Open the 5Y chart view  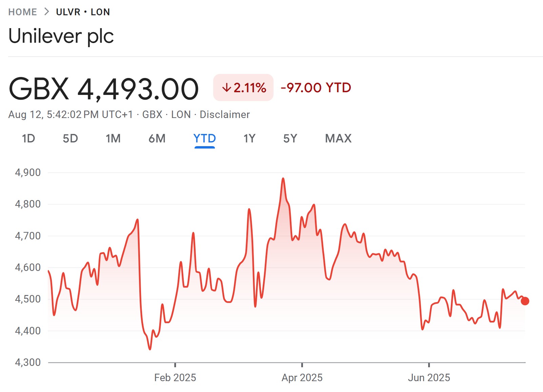[x=290, y=138]
